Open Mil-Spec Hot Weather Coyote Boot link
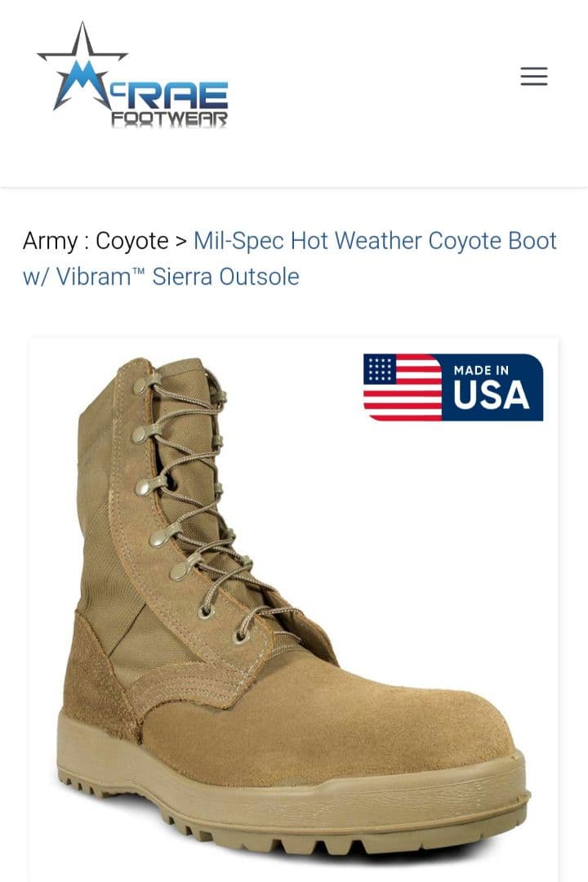 (x=375, y=241)
